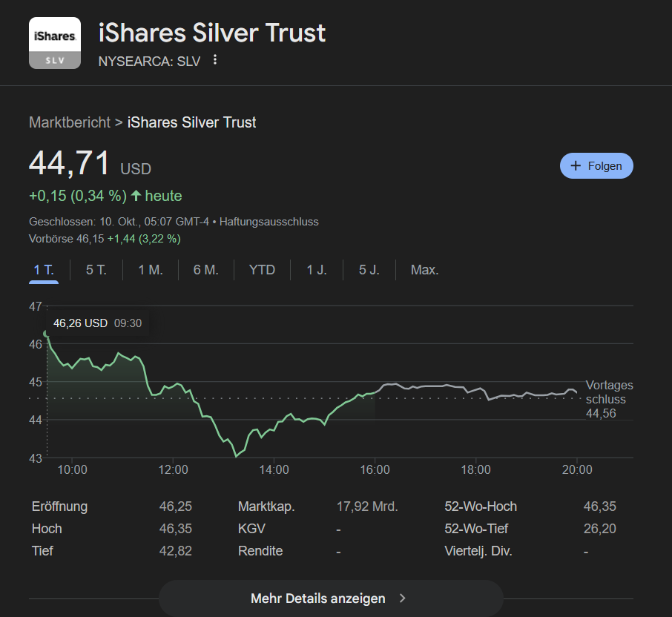Viewport: 672px width, 617px height.
Task: Click the 20:00 time axis label
Action: (x=577, y=469)
